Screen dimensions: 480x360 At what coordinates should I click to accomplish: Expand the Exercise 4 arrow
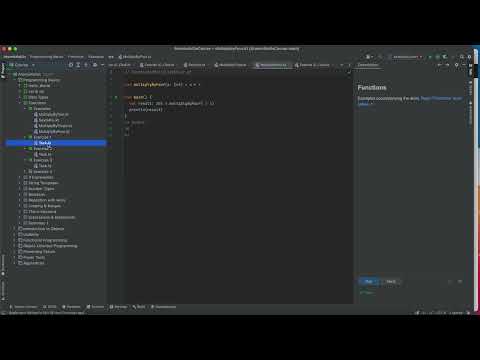[x=25, y=172]
